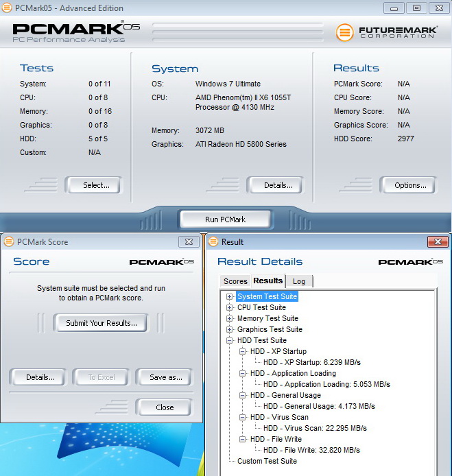The height and width of the screenshot is (476, 452).
Task: Collapse the HDD - General Usage node
Action: click(242, 395)
